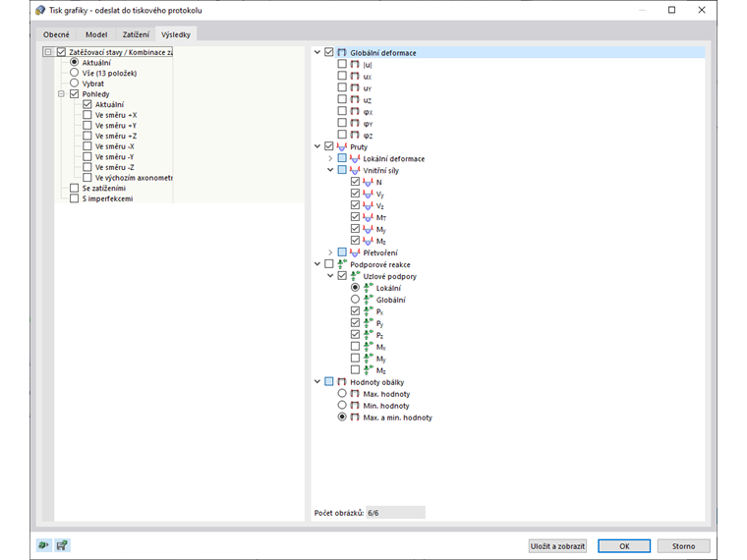
Task: Toggle the Globální deformace checkbox
Action: [328, 52]
